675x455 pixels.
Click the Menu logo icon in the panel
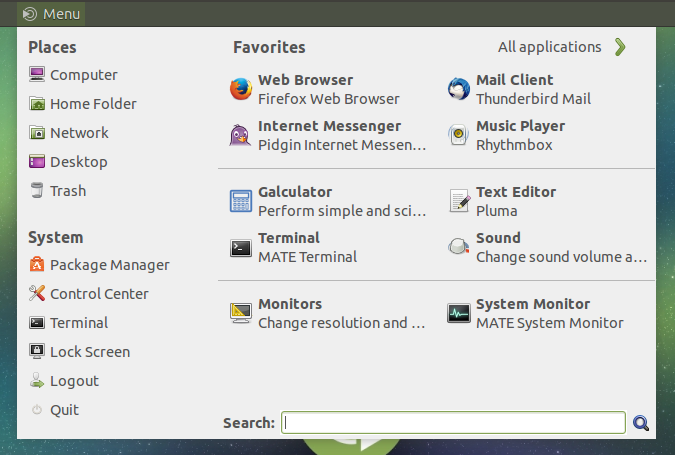[x=30, y=14]
